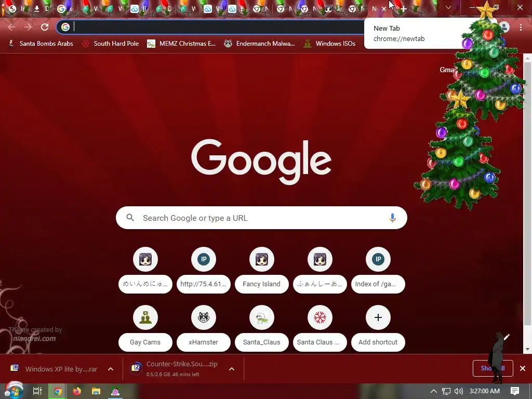
Task: Open Chrome's three-dot menu
Action: 521,27
